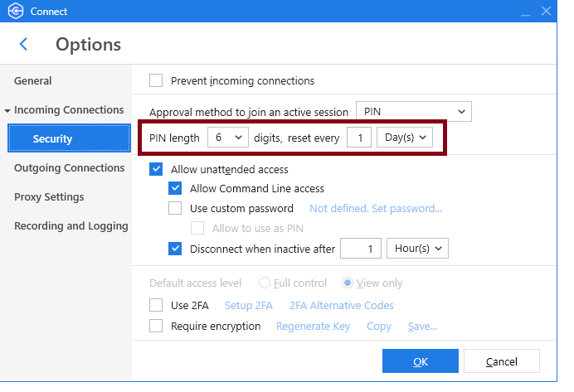Click the OK button
The height and width of the screenshot is (392, 574).
(420, 361)
